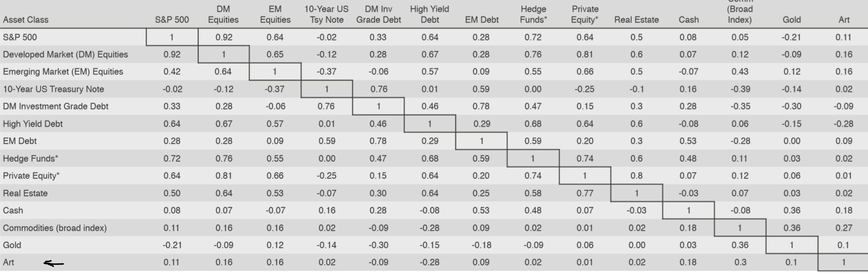Click the 10-Year US Treasury Note row label
Viewport: 868px width, 274px height.
click(x=53, y=89)
